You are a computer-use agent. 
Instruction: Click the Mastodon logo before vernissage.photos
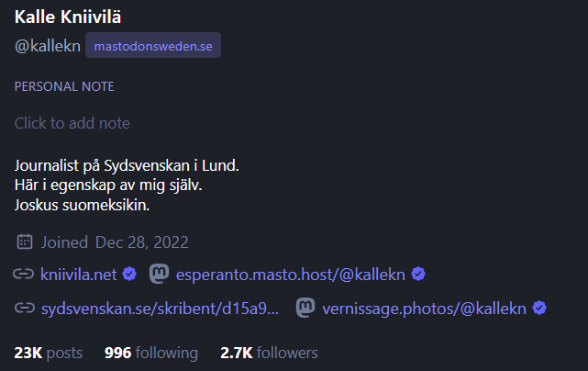point(305,309)
